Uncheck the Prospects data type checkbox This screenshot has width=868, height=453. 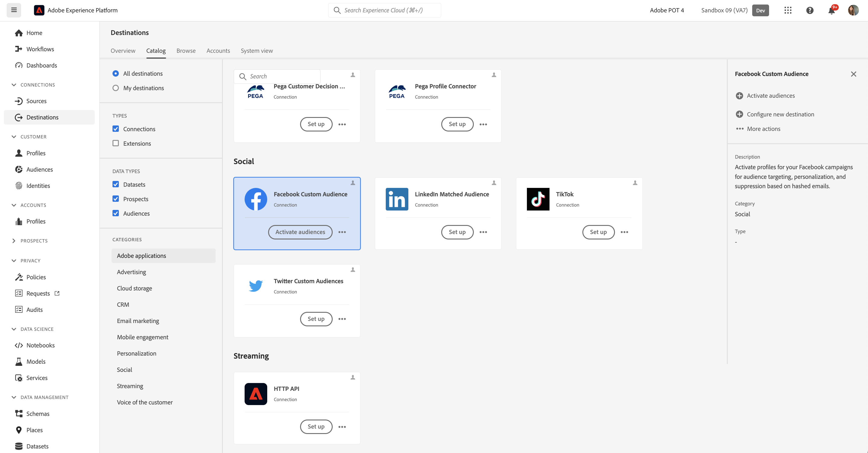(x=116, y=199)
